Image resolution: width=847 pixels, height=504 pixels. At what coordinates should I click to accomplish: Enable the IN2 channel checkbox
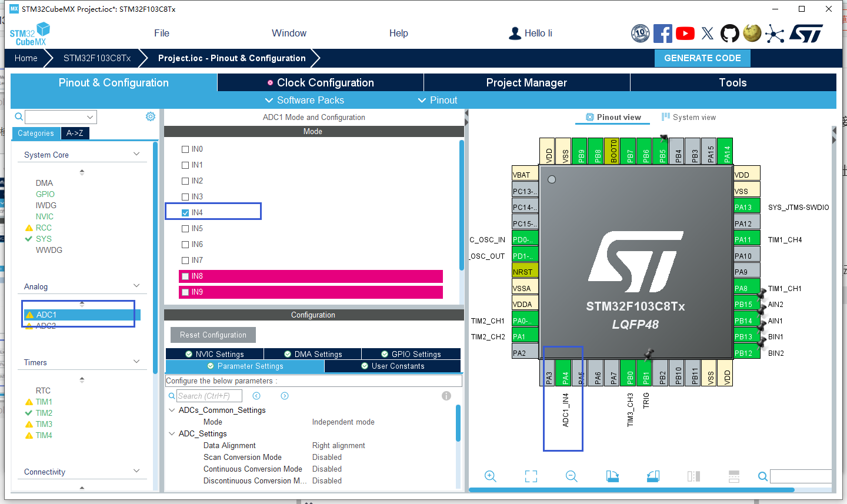(x=185, y=181)
